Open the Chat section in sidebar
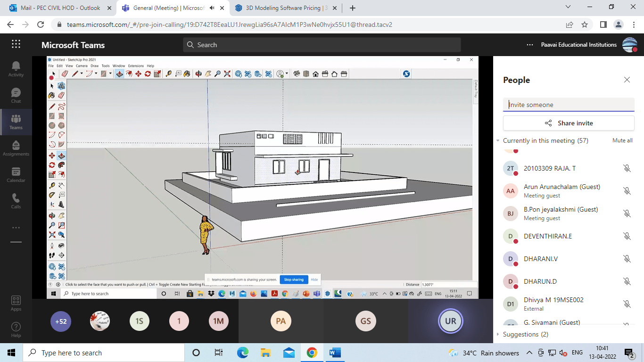The height and width of the screenshot is (362, 644). [16, 95]
